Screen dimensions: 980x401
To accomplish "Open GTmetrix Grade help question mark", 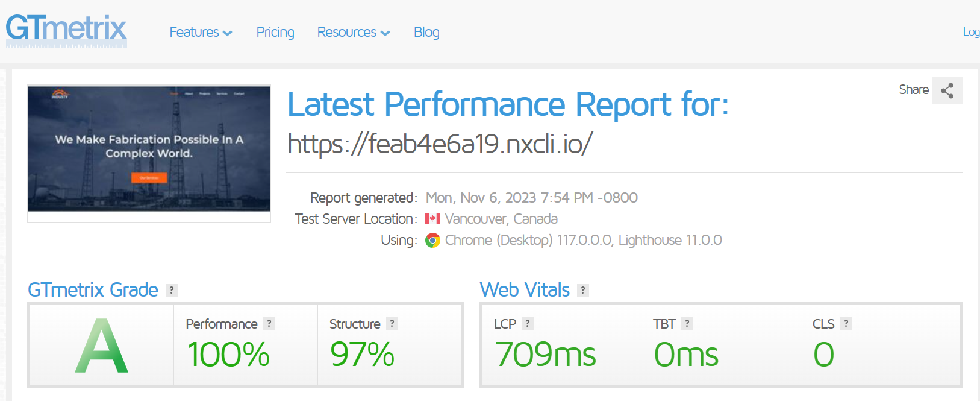I will 172,290.
